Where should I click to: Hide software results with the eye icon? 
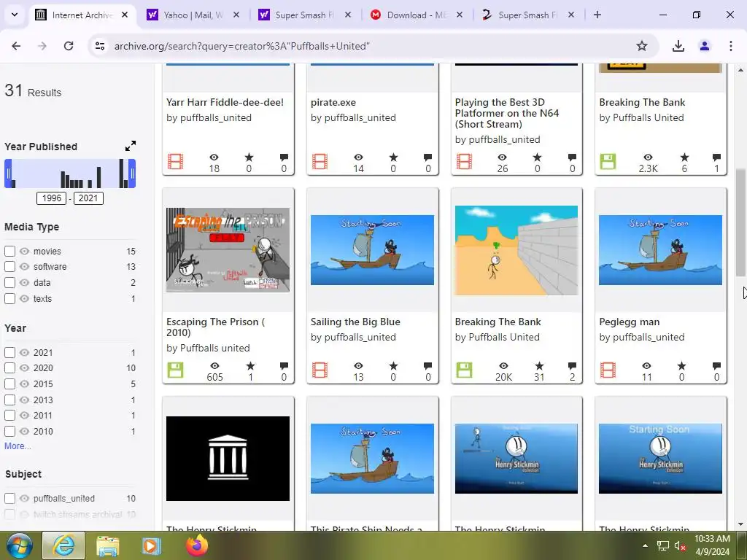24,267
